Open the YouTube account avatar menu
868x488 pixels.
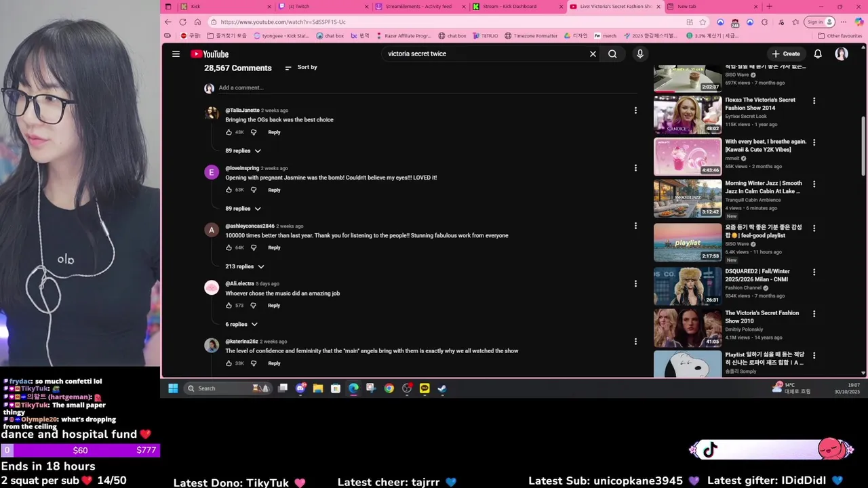coord(842,54)
